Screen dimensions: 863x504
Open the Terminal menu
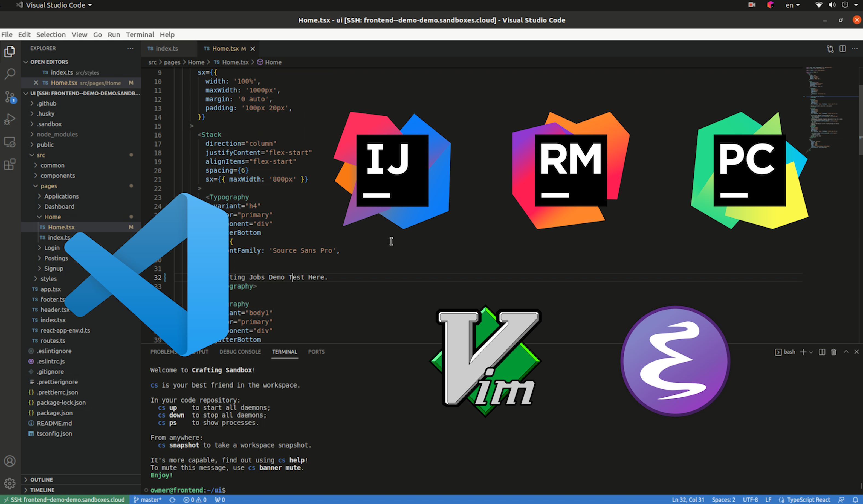(140, 34)
